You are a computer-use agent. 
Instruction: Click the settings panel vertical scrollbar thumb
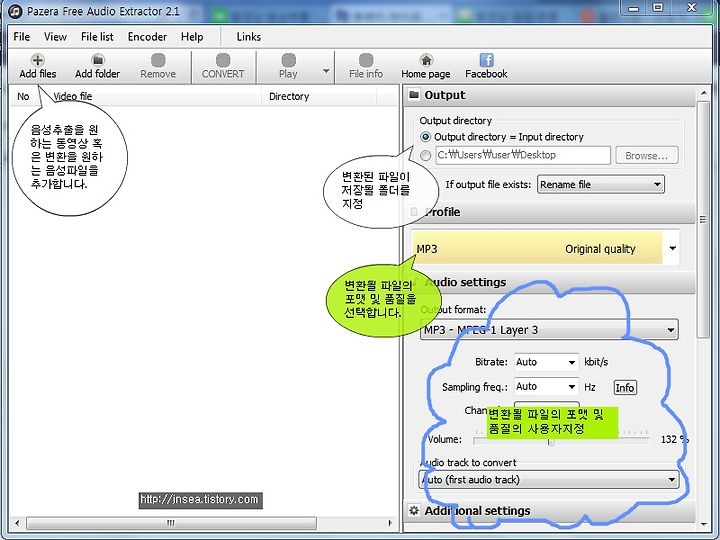[703, 219]
